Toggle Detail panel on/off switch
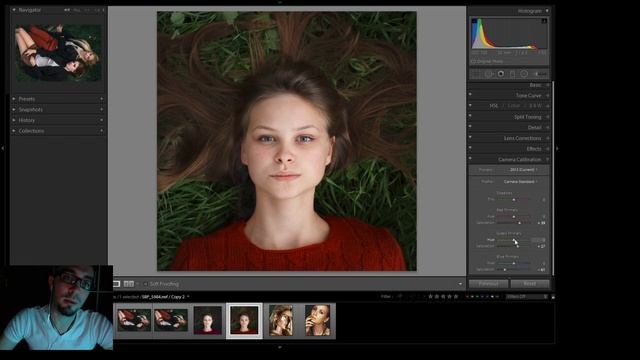 click(470, 127)
